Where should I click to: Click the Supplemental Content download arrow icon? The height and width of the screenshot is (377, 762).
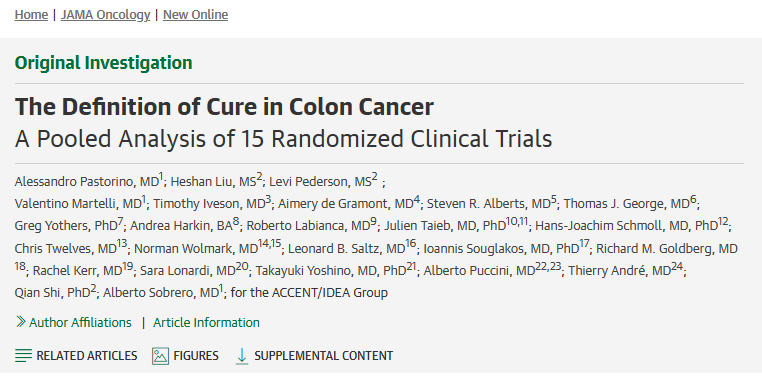(x=242, y=356)
